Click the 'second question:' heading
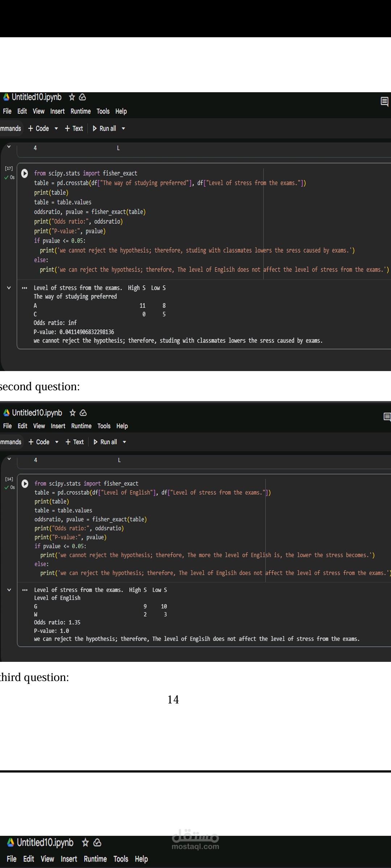The height and width of the screenshot is (868, 391). pos(40,386)
